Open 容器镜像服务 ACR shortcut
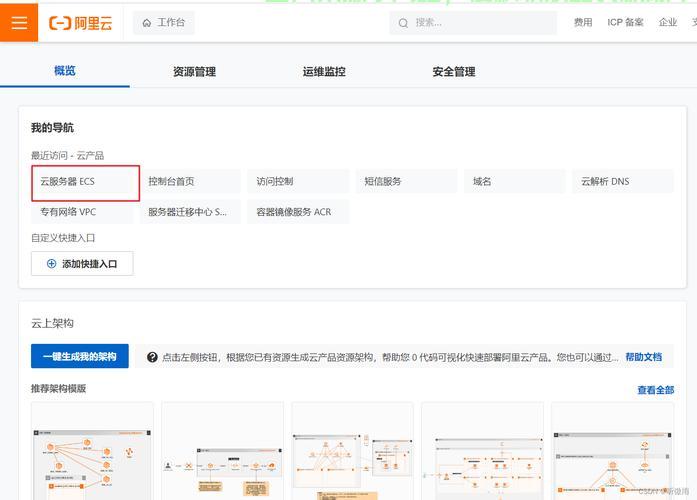 298,212
